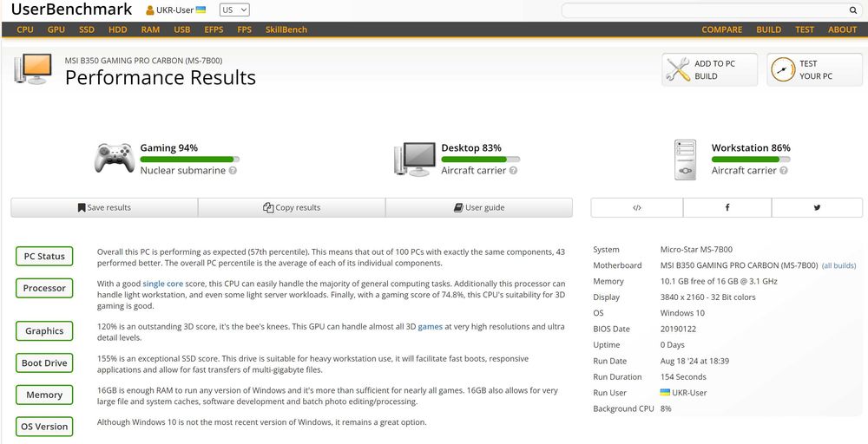
Task: Go to the ABOUT page
Action: click(843, 29)
